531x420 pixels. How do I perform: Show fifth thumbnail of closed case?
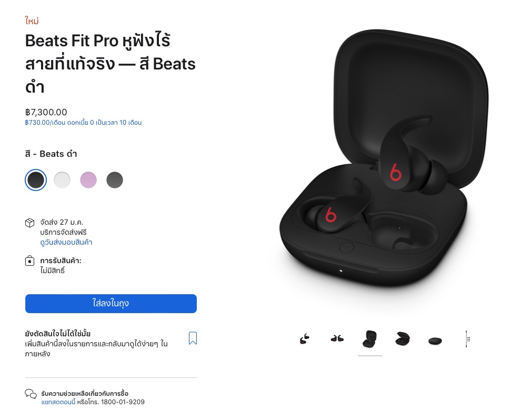pos(435,341)
